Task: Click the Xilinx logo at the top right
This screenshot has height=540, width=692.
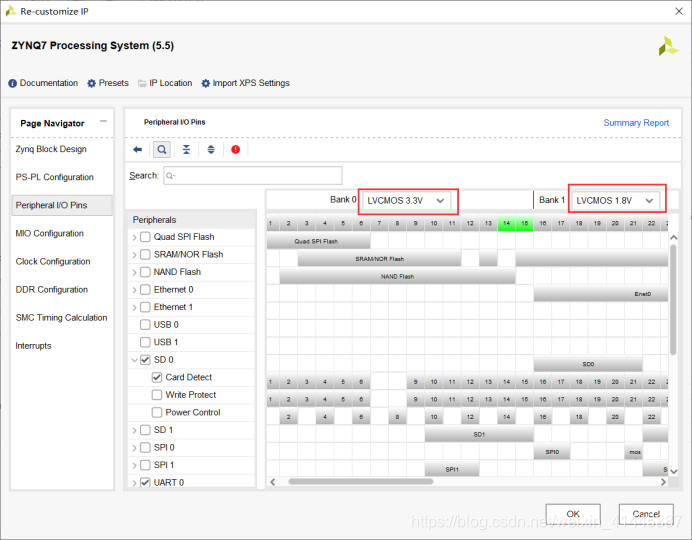Action: [668, 46]
